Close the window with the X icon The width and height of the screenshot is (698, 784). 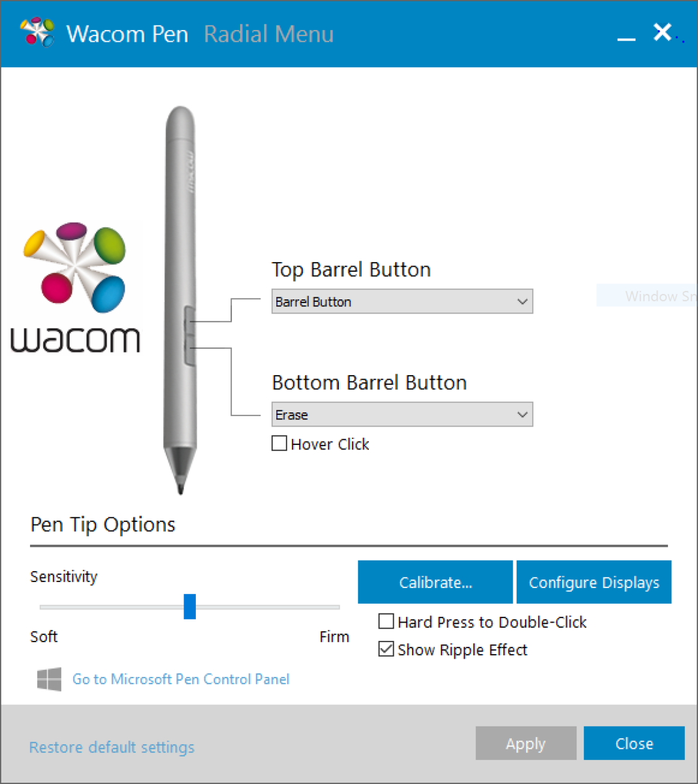coord(662,31)
